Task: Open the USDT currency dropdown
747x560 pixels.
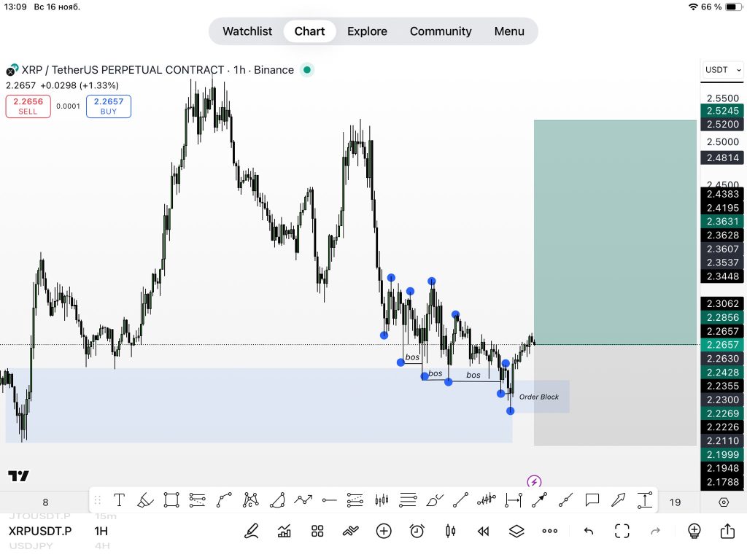Action: point(722,70)
